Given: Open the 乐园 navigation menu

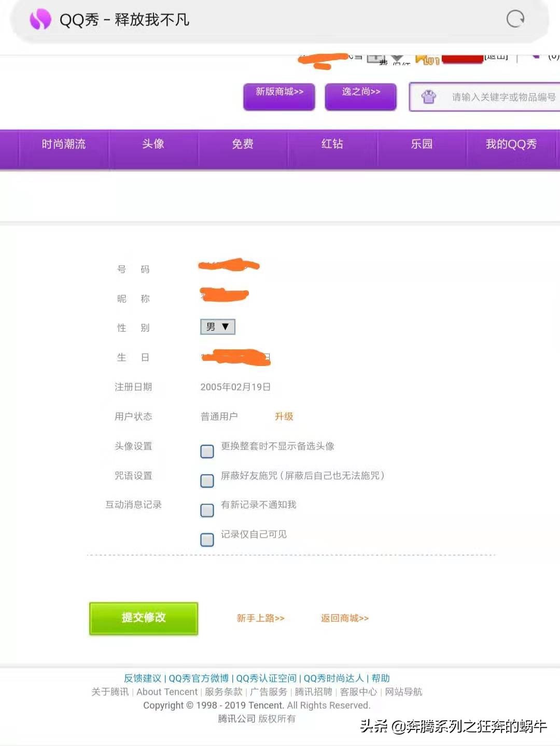Looking at the screenshot, I should (421, 145).
